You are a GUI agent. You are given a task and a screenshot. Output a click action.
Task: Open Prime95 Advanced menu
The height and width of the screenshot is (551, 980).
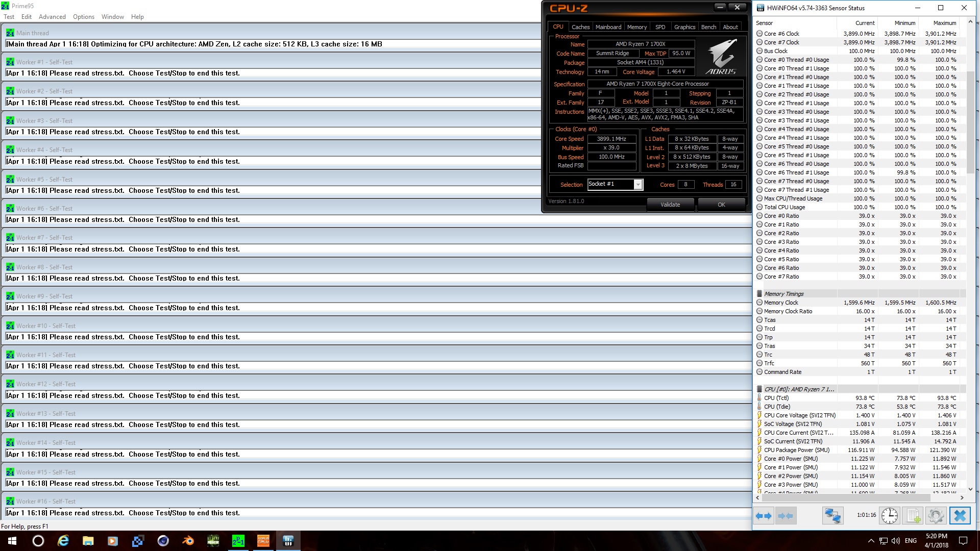[x=52, y=17]
